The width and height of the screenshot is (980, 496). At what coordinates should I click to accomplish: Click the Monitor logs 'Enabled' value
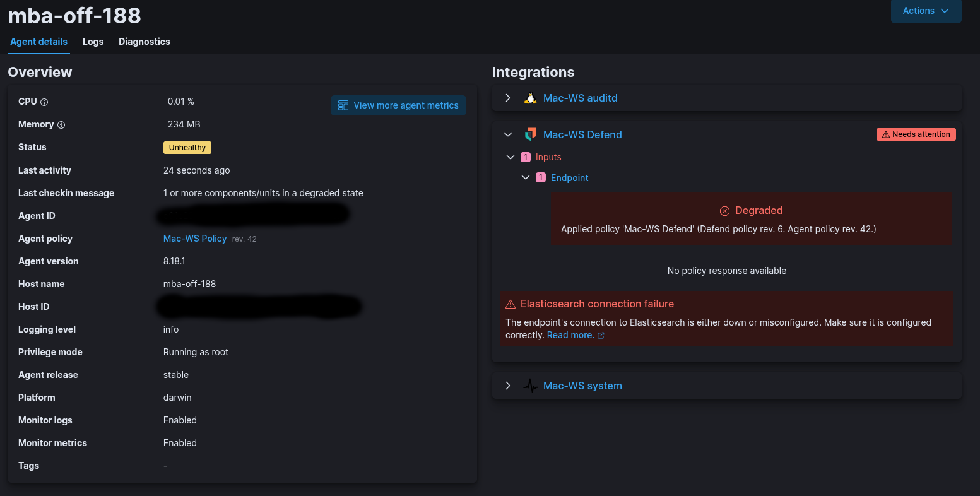click(x=180, y=420)
